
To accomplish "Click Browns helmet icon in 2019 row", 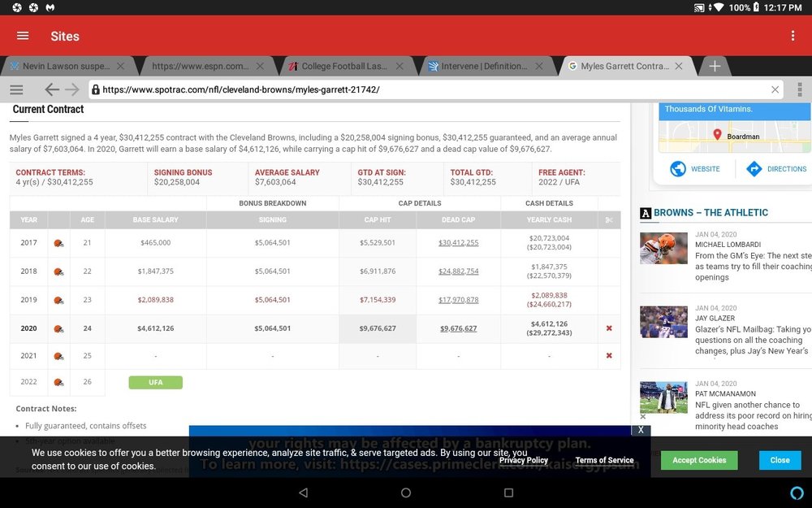I will [x=58, y=300].
